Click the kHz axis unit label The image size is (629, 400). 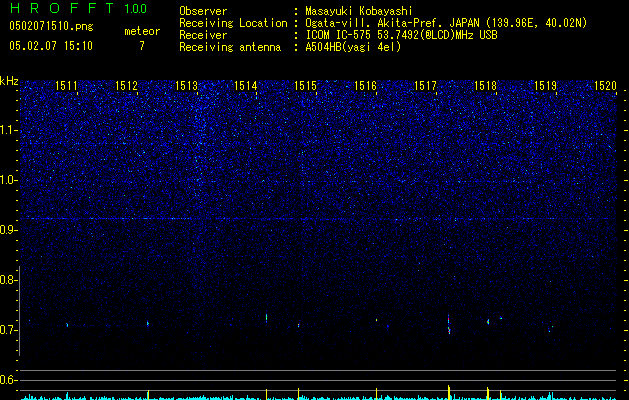(9, 81)
